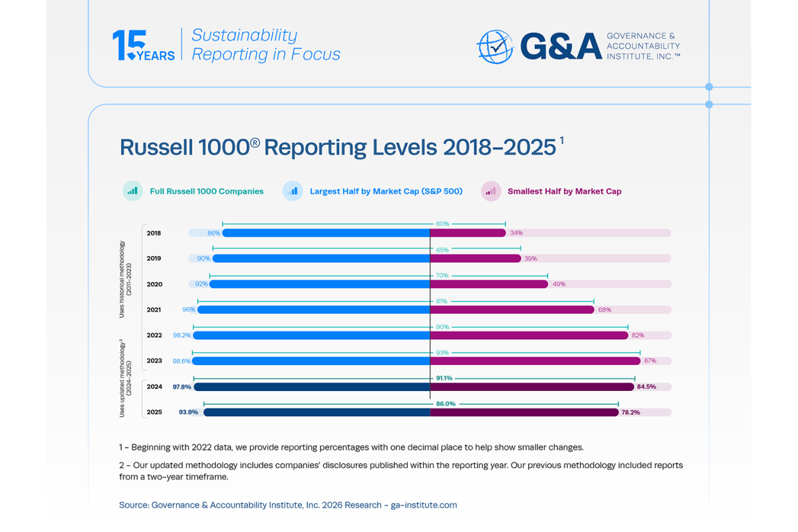This screenshot has width=798, height=532.
Task: Click the 78.2% value for 2025
Action: [630, 412]
